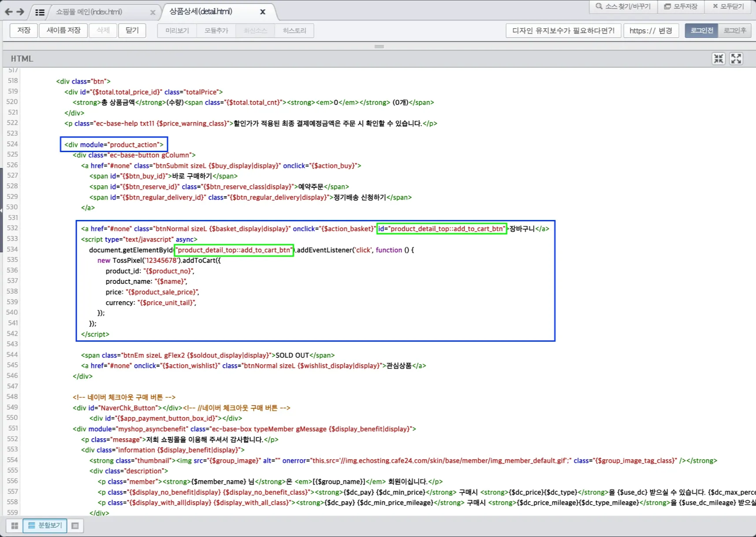Click the TossPixel addToCart code line
Screen dimensions: 756x537
click(159, 261)
